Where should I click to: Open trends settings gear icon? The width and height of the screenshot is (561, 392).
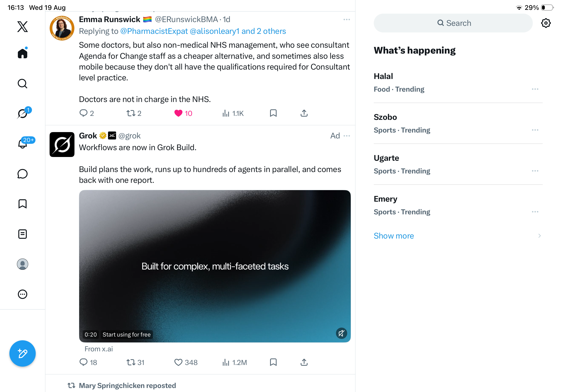click(x=545, y=23)
